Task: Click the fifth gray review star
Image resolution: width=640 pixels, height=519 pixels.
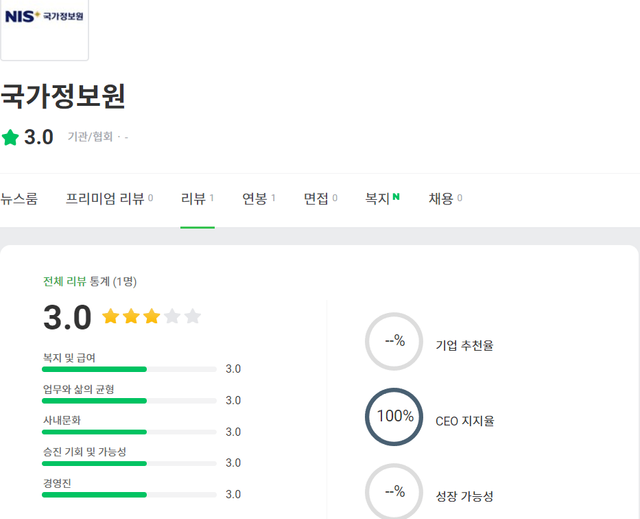Action: click(x=193, y=317)
